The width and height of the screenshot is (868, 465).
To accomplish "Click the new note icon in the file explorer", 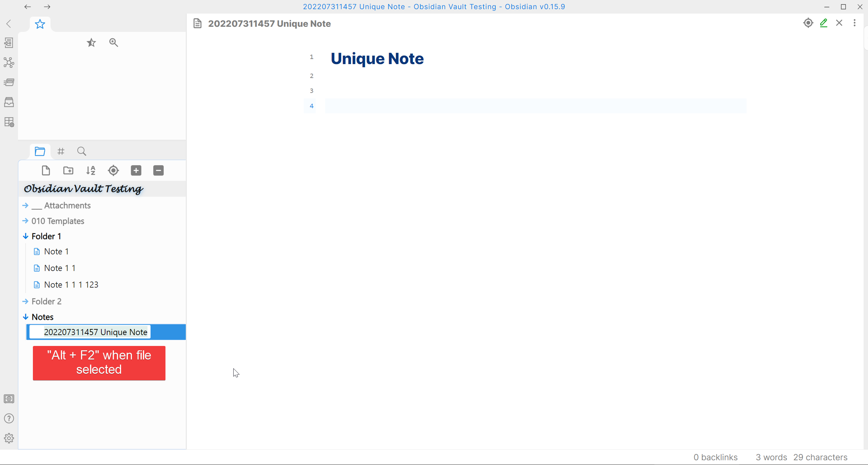I will pyautogui.click(x=46, y=170).
